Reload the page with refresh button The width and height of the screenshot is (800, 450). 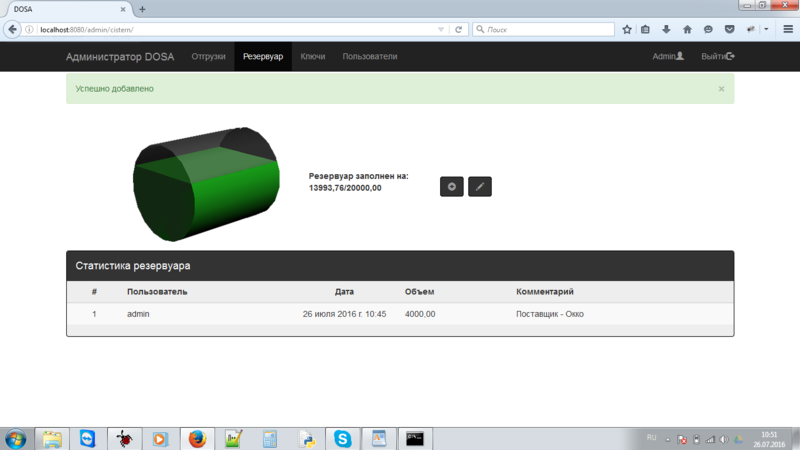[x=459, y=29]
